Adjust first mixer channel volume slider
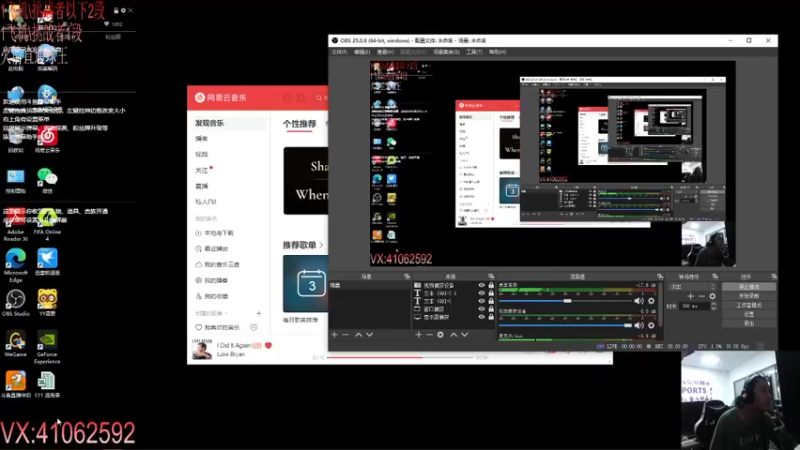This screenshot has height=450, width=800. (565, 301)
